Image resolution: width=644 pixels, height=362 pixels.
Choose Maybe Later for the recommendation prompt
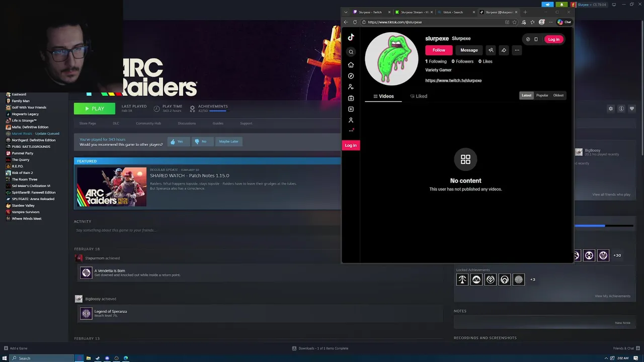click(228, 141)
